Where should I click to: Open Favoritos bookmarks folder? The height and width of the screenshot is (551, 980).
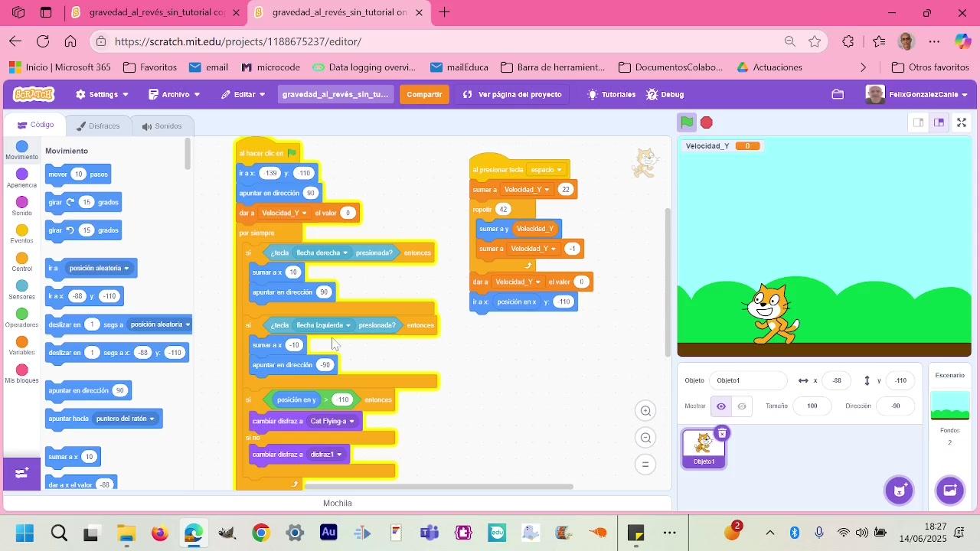tap(150, 67)
